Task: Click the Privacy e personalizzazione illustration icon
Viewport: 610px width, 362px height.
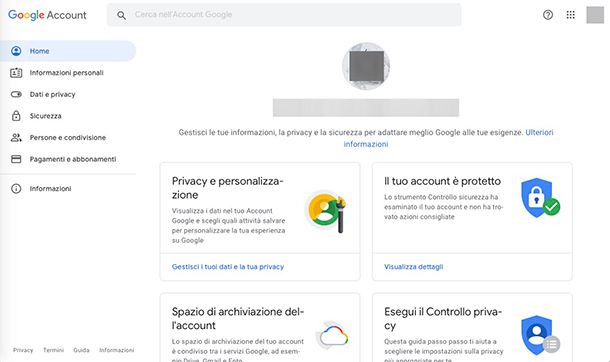Action: point(326,212)
